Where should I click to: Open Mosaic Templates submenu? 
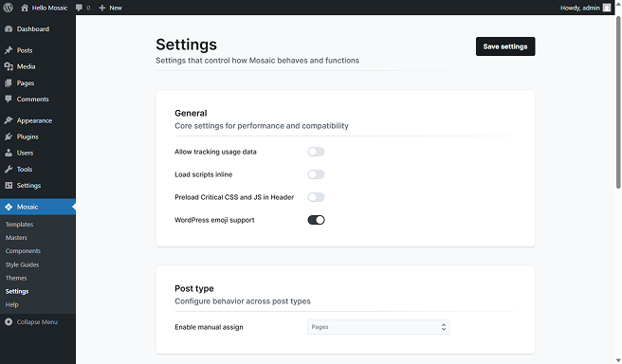click(19, 225)
